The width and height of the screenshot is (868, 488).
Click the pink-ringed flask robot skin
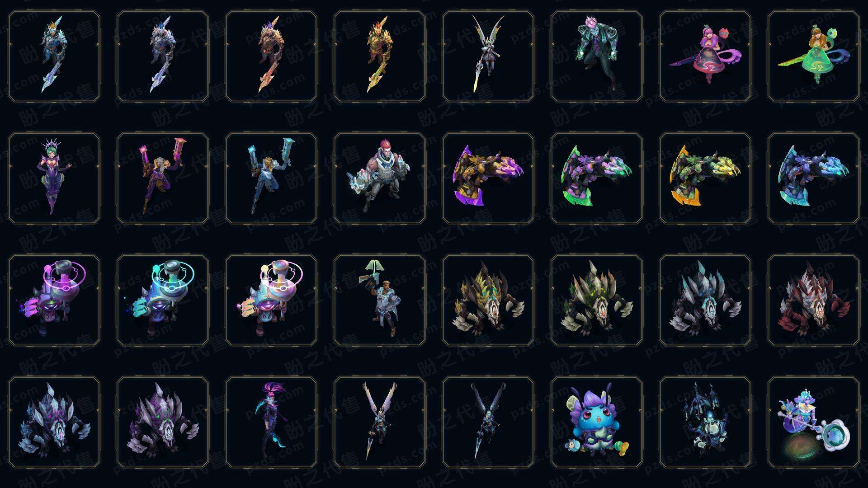pos(54,300)
